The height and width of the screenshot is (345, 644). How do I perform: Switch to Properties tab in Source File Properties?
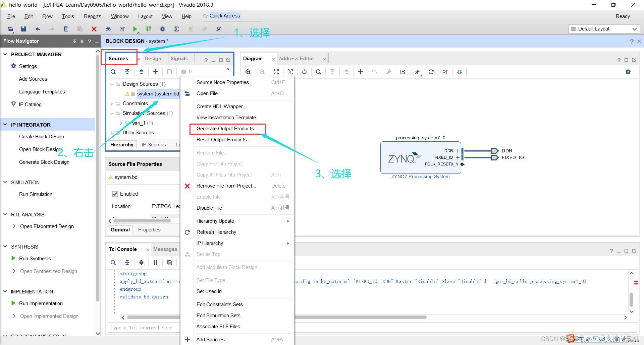(149, 230)
